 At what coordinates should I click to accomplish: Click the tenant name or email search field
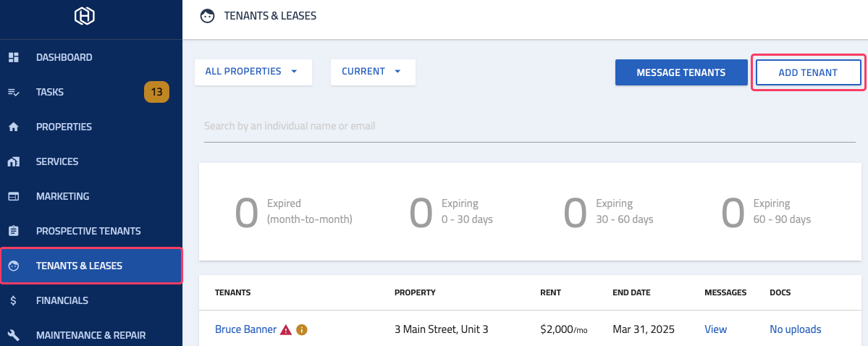point(530,126)
